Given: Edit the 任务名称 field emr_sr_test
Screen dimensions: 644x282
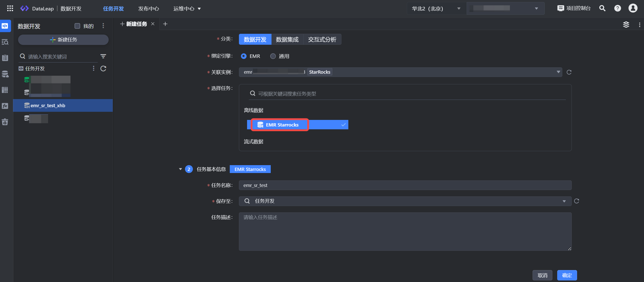Looking at the screenshot, I should (x=405, y=185).
